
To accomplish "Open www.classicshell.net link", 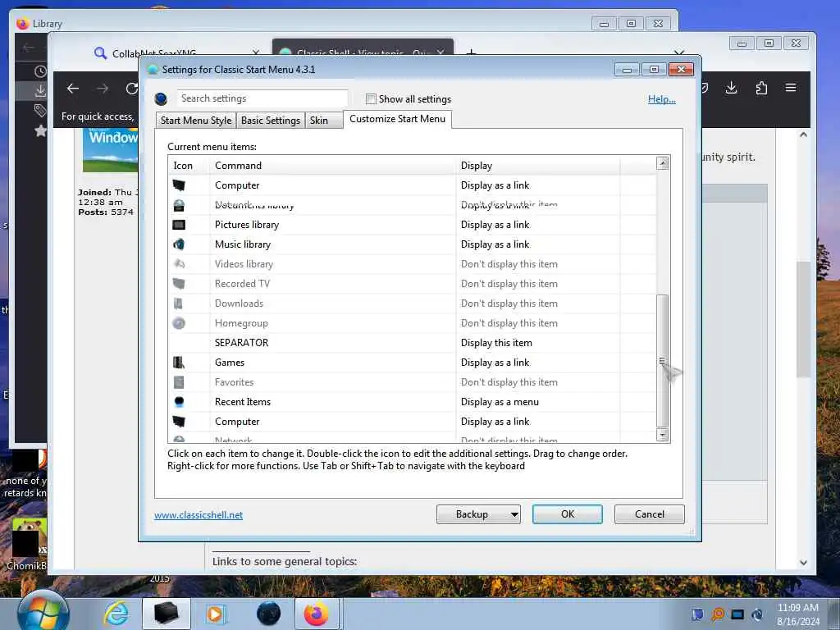I will [x=199, y=515].
